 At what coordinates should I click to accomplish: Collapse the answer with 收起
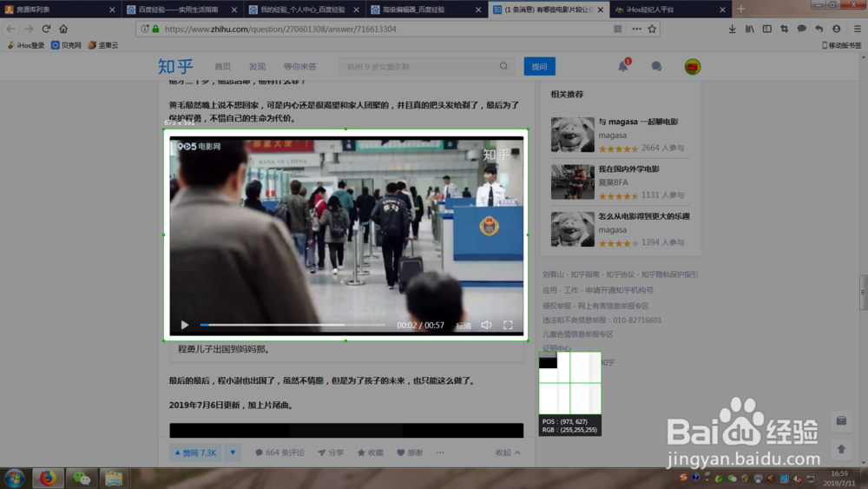508,453
